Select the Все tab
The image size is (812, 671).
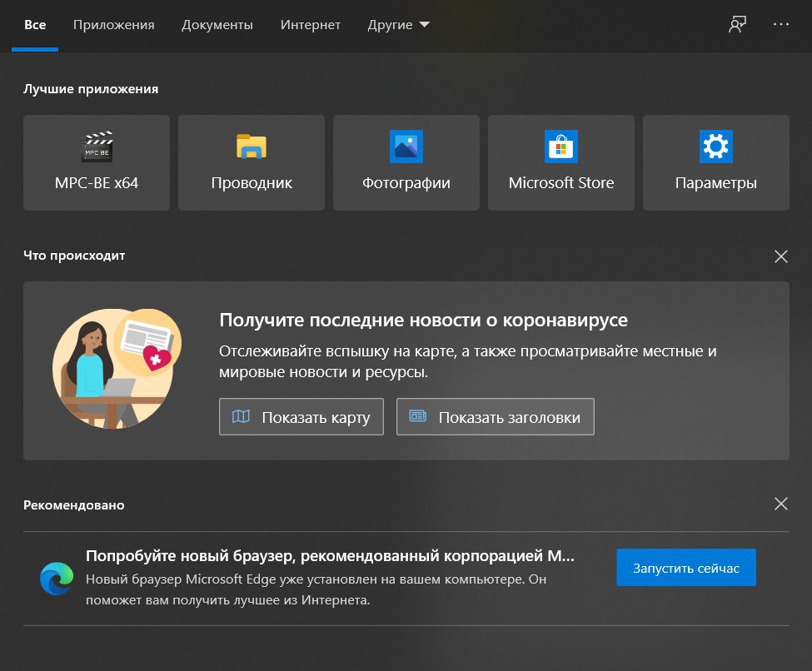pyautogui.click(x=35, y=25)
